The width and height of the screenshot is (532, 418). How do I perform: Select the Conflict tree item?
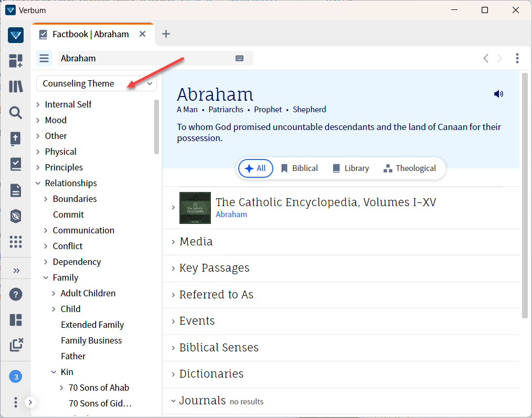[68, 246]
